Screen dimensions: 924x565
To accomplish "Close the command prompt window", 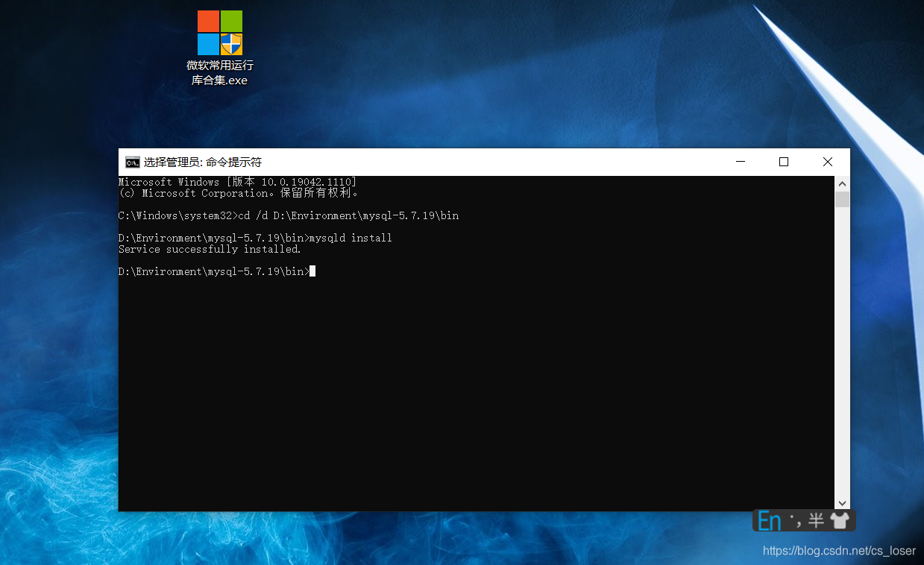I will [828, 162].
